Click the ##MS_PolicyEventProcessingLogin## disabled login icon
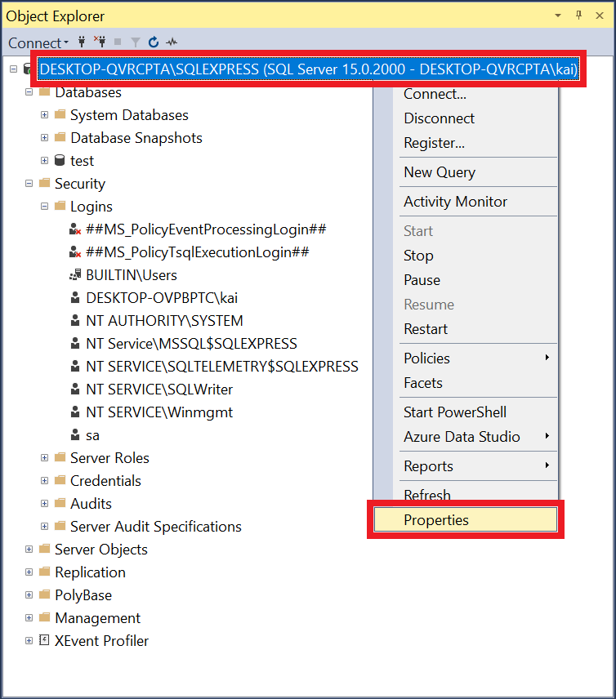This screenshot has width=616, height=699. point(75,229)
